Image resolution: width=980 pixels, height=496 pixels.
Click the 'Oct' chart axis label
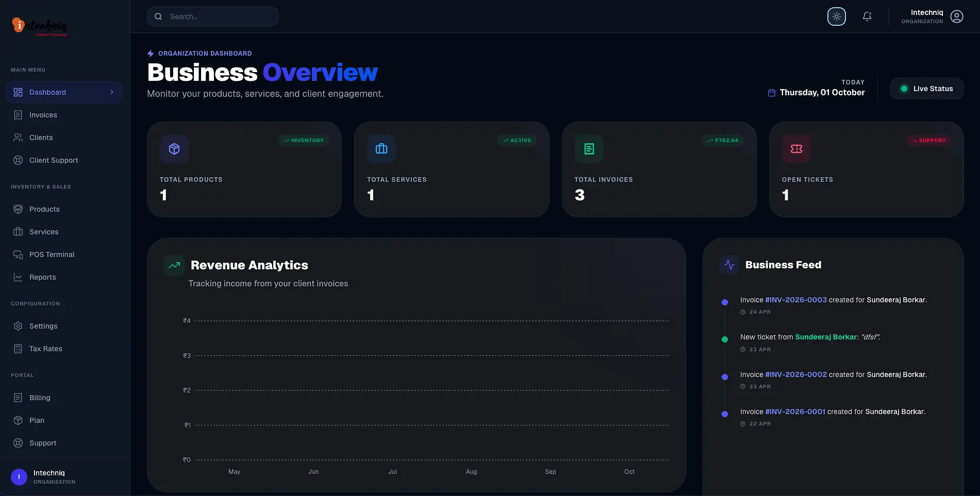point(629,472)
